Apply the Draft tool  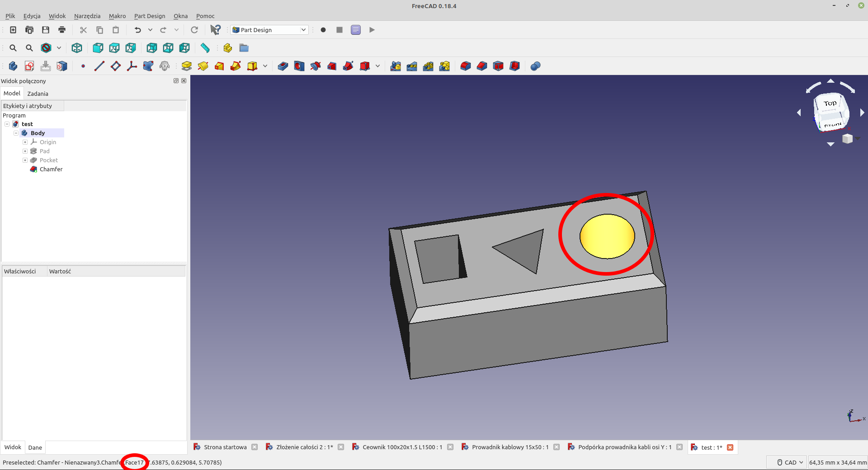point(498,66)
